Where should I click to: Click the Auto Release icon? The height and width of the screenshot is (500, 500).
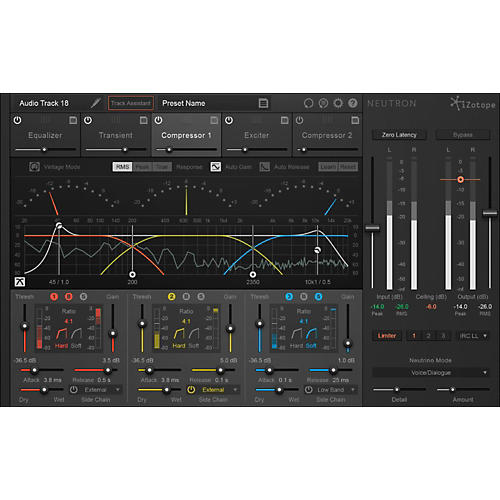265,167
